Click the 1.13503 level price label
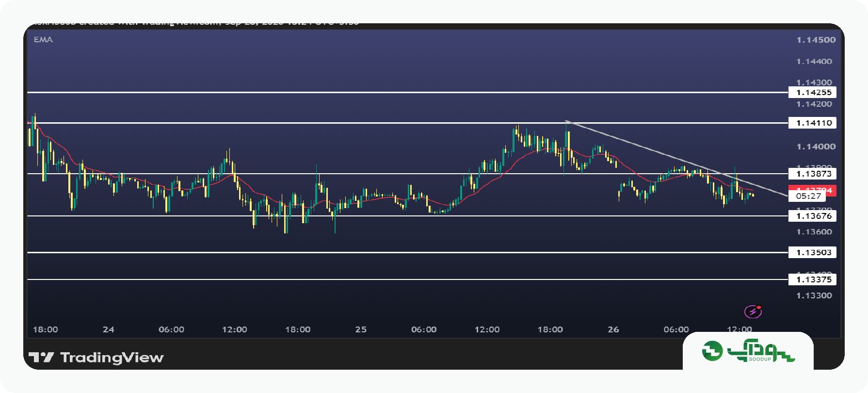Viewport: 868px width, 393px height. point(812,252)
